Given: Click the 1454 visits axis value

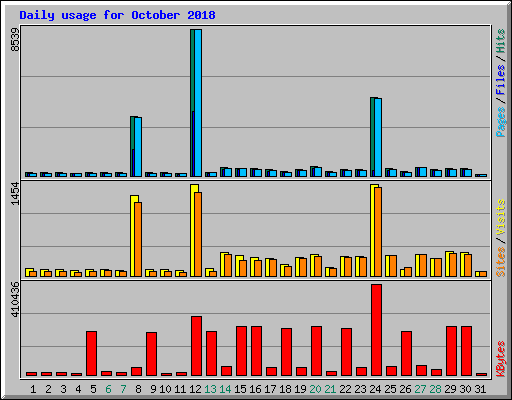Looking at the screenshot, I should tap(15, 193).
